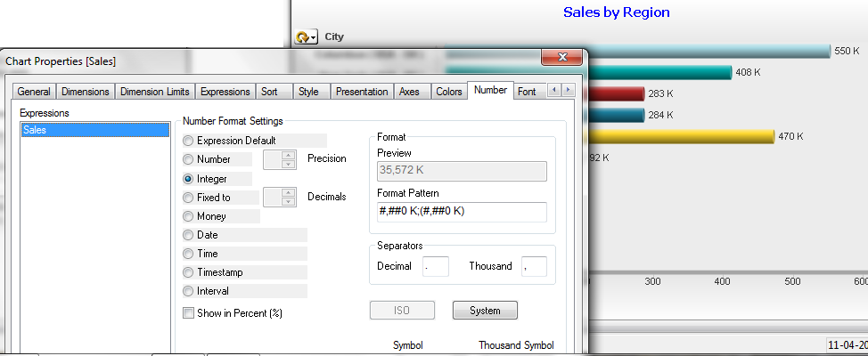Open the General tab
This screenshot has height=356, width=868.
(34, 92)
